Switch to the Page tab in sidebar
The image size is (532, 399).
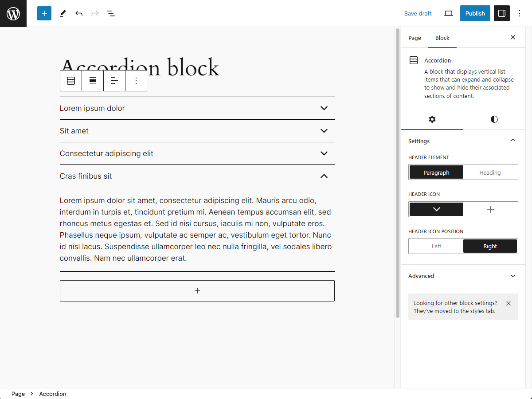pos(415,38)
